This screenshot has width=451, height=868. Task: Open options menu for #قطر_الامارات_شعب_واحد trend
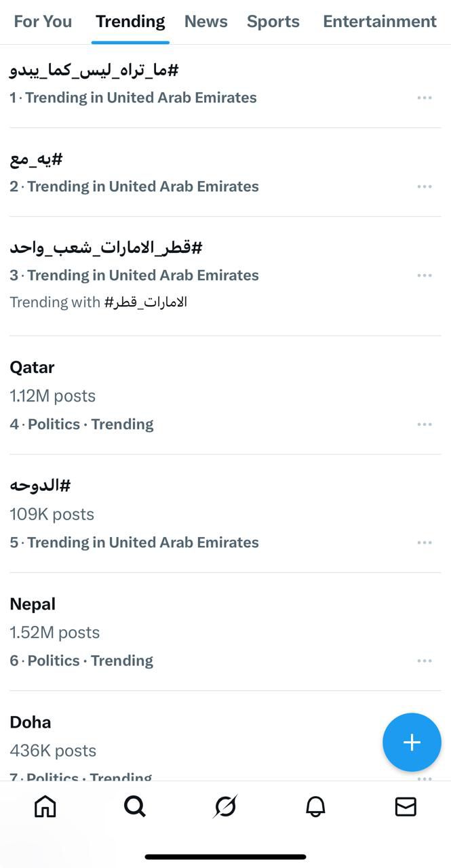pos(425,275)
